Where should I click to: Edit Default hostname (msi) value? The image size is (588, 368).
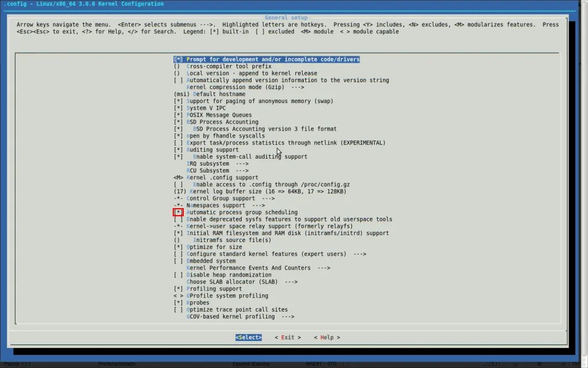coord(210,94)
